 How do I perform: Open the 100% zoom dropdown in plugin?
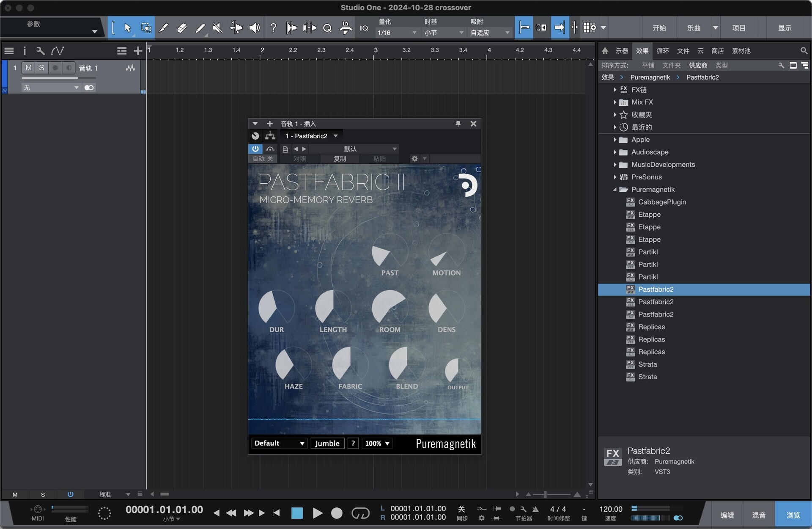click(x=377, y=443)
